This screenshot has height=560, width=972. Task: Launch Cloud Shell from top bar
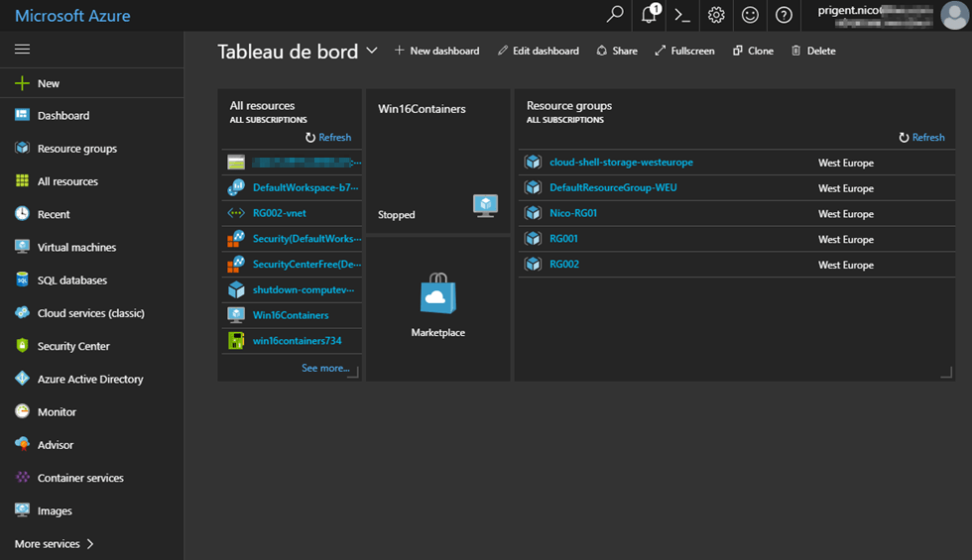[x=682, y=15]
